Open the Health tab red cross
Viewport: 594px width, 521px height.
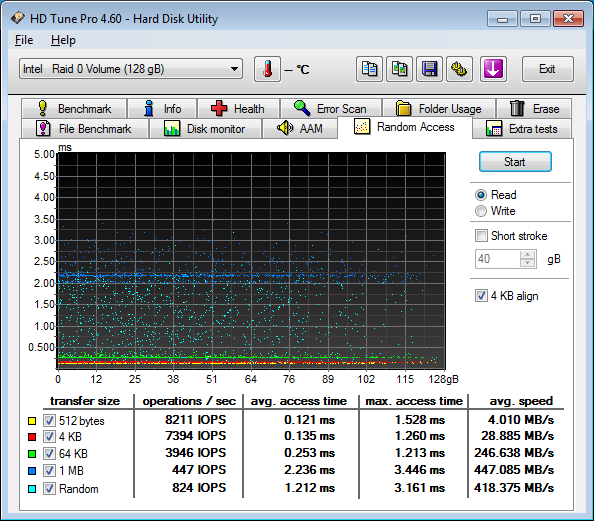[238, 109]
